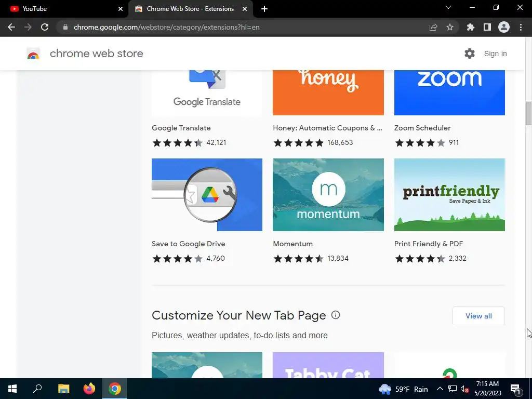Open the tab search dropdown arrow
532x399 pixels.
coord(448,7)
